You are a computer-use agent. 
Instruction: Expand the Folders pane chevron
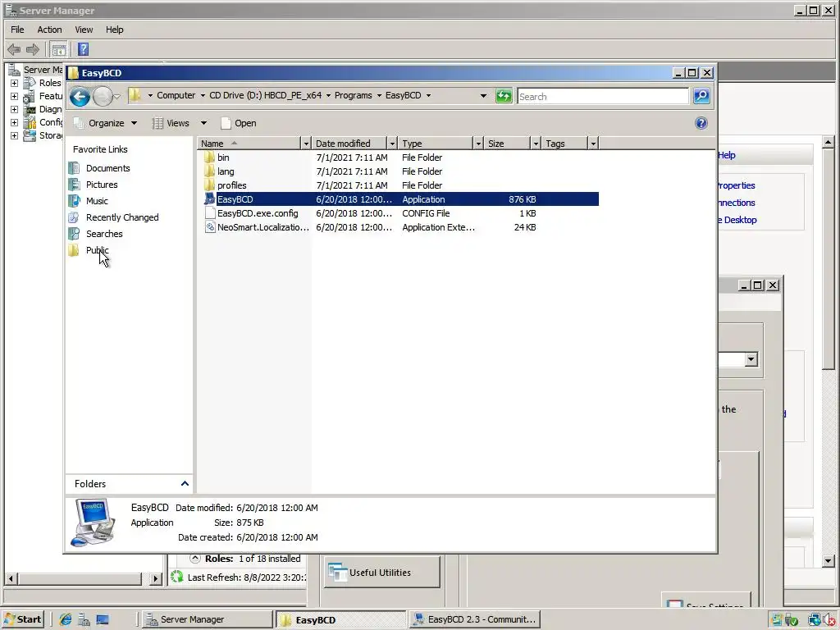(x=185, y=484)
